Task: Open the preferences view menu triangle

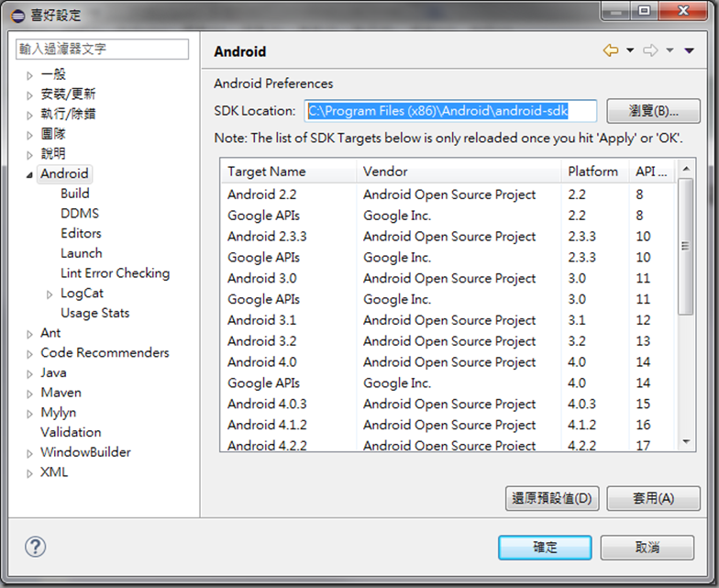Action: tap(690, 50)
